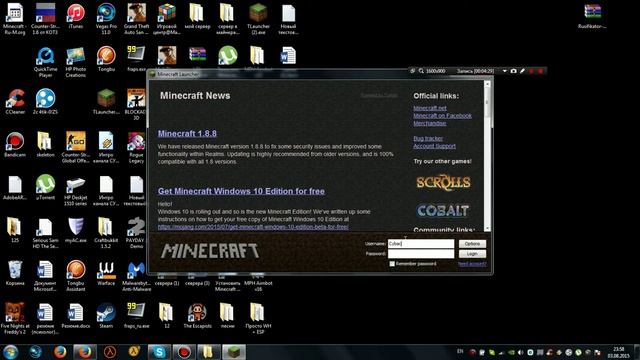Select the Резюме.docx document icon
640x360 pixels.
[76, 316]
